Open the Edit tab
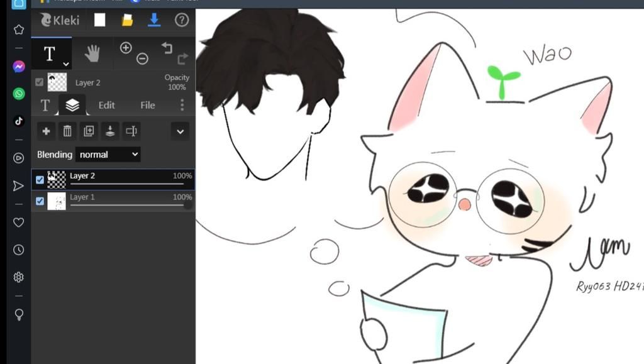The height and width of the screenshot is (364, 644). point(106,106)
